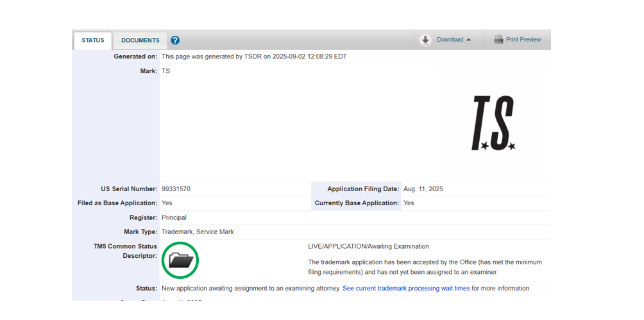This screenshot has height=320, width=644.
Task: Click the TSDR generated-on timestamp text
Action: pos(254,56)
